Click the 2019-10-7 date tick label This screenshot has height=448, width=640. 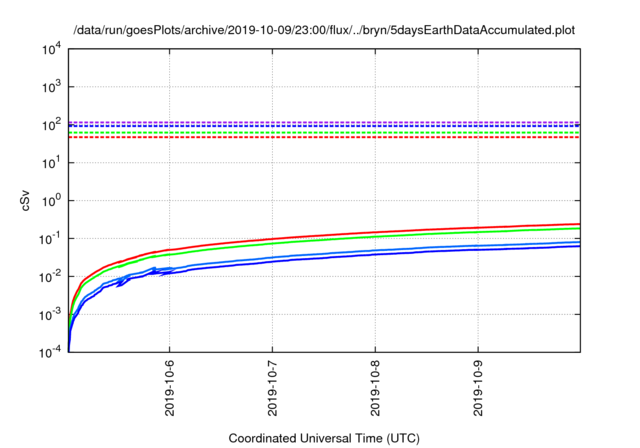click(x=272, y=388)
